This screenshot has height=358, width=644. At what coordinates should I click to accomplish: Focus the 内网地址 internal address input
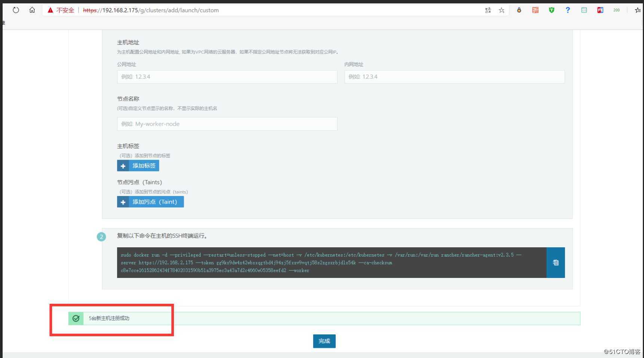pyautogui.click(x=455, y=77)
